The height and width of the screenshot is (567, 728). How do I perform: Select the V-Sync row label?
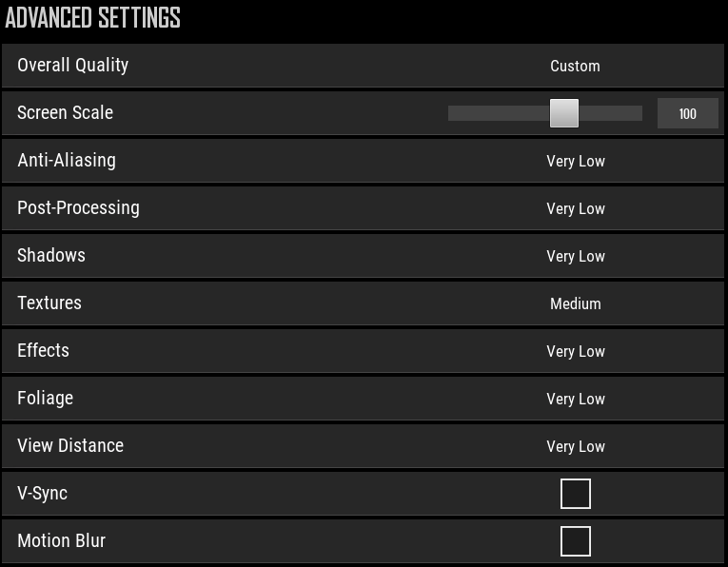click(42, 493)
